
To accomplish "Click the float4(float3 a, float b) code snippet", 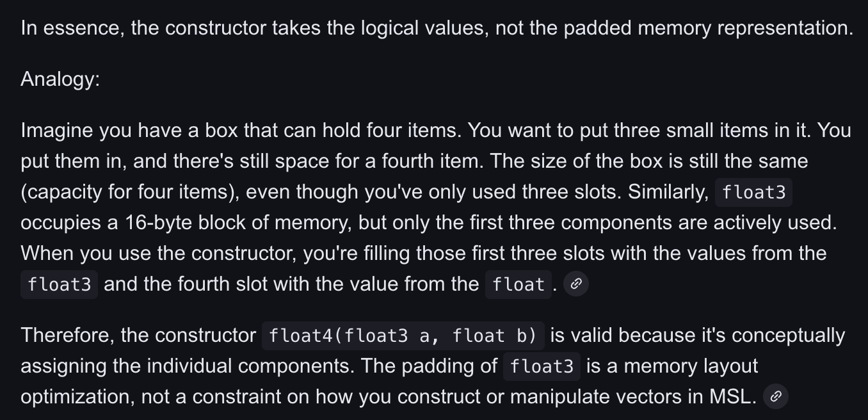I will 403,335.
